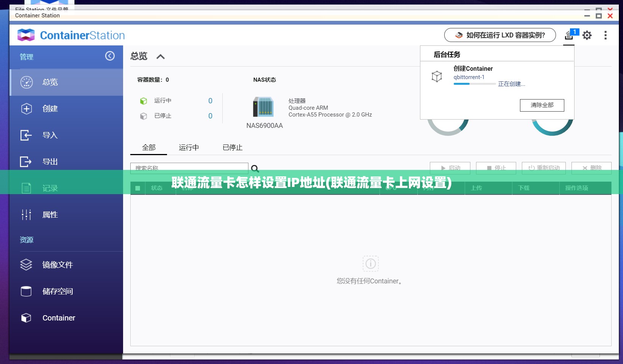Open background tasks icon with badge 1
This screenshot has height=364, width=623.
569,35
